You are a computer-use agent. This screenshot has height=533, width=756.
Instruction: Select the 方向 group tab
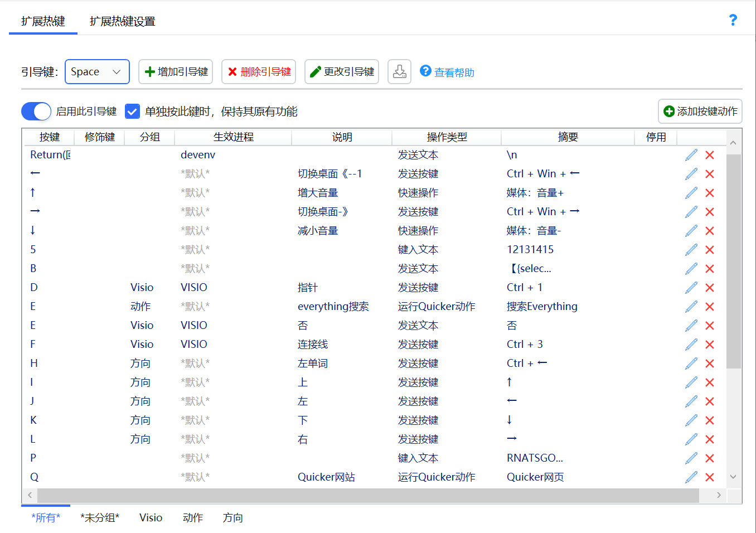click(x=232, y=517)
